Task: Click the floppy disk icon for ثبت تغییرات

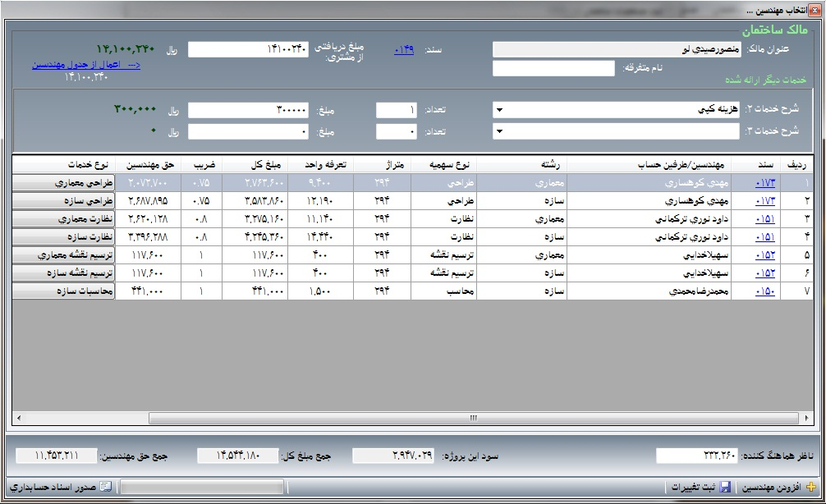Action: [725, 488]
